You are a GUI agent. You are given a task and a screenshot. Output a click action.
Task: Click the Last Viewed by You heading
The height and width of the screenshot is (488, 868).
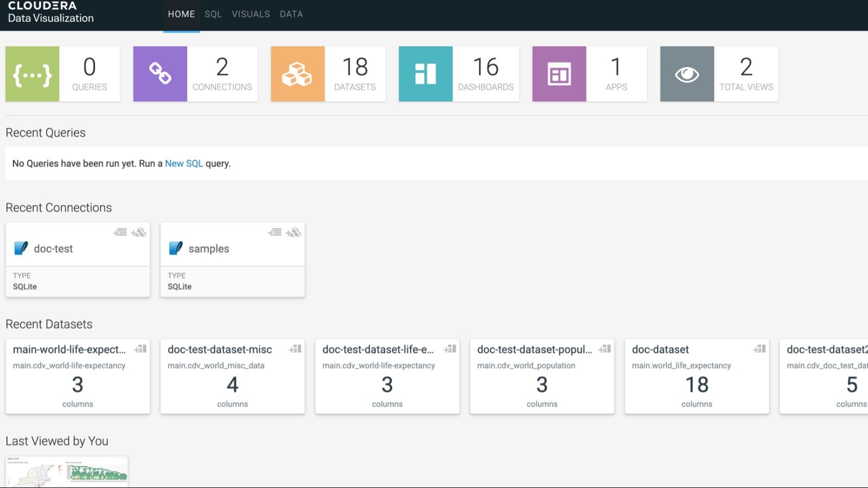coord(57,441)
